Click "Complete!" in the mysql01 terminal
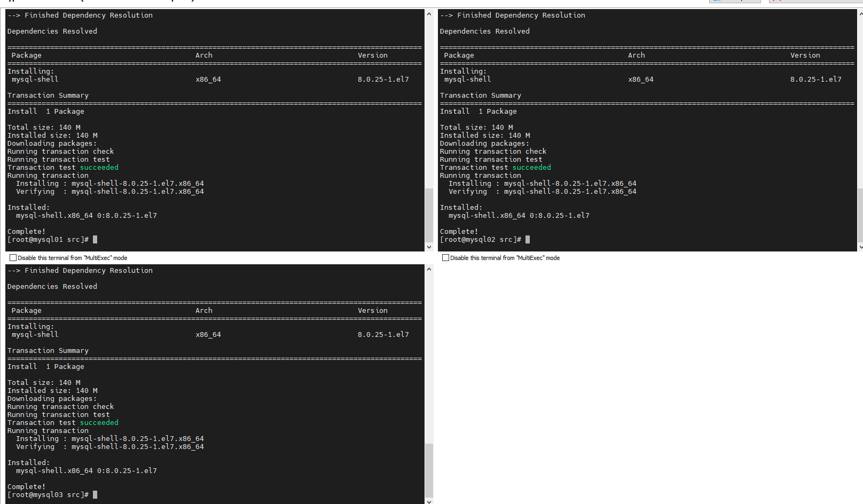This screenshot has height=504, width=863. tap(27, 232)
